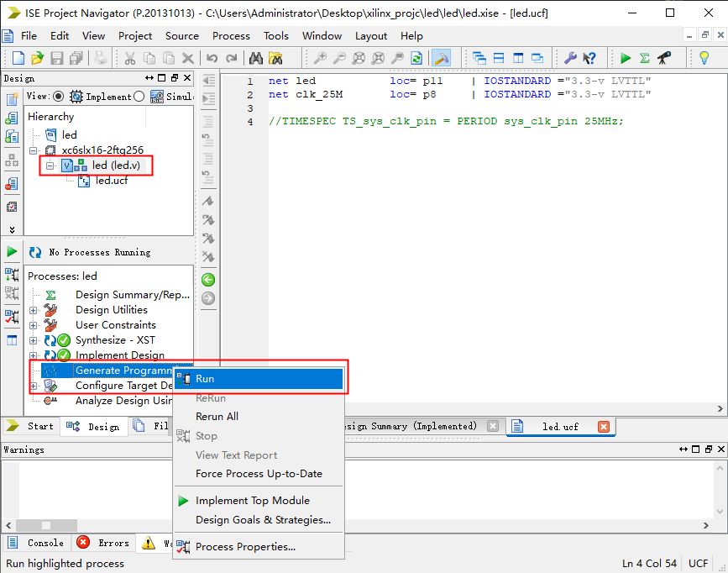Select the Implementation view radio button
This screenshot has height=573, width=728.
pos(58,97)
